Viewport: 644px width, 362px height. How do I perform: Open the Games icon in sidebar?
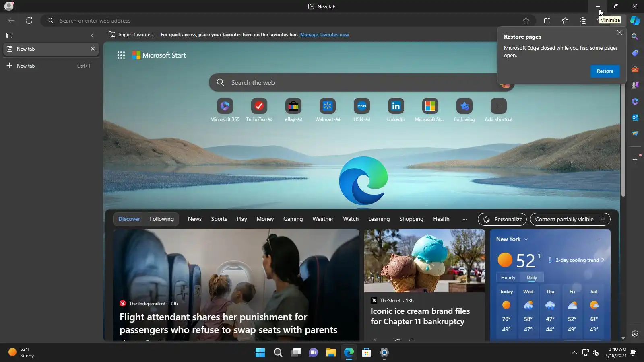point(635,85)
